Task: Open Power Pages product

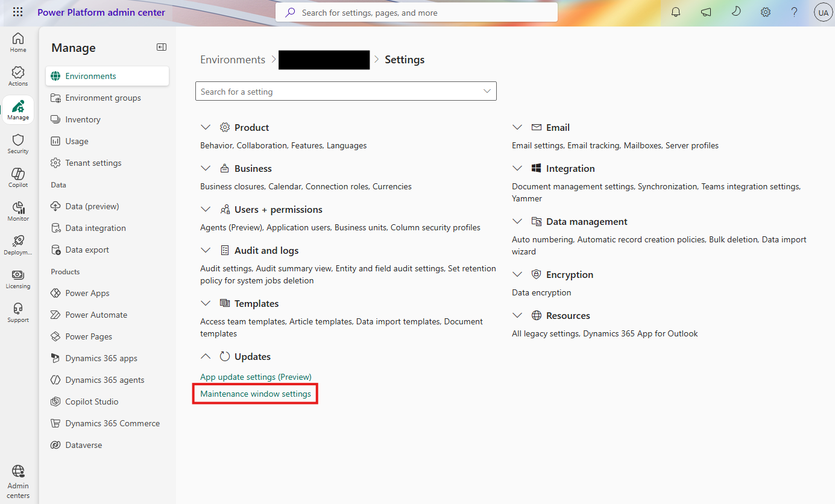Action: coord(107,336)
